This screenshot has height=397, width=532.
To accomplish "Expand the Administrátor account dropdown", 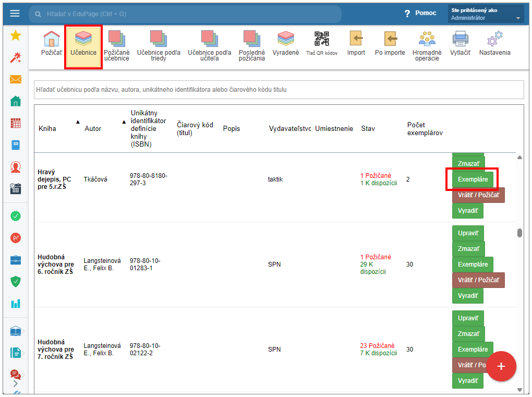I will coord(518,18).
